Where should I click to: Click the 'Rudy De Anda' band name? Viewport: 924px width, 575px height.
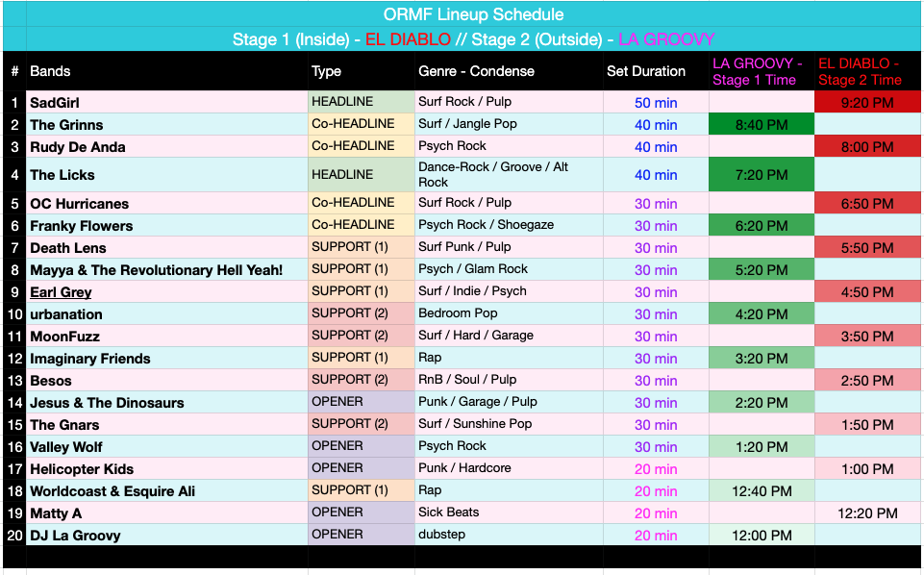tap(78, 147)
